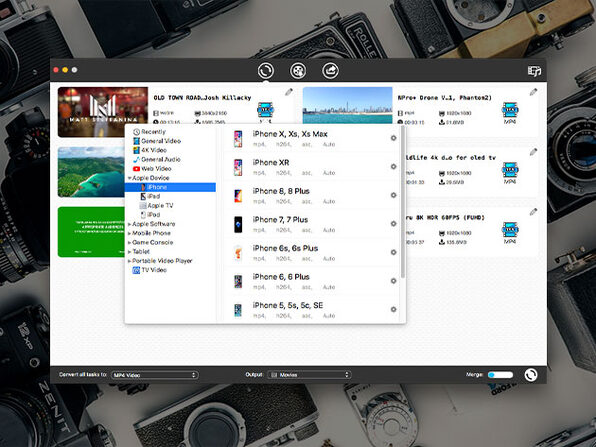Image resolution: width=596 pixels, height=447 pixels.
Task: Expand the Game Console category
Action: tap(130, 243)
